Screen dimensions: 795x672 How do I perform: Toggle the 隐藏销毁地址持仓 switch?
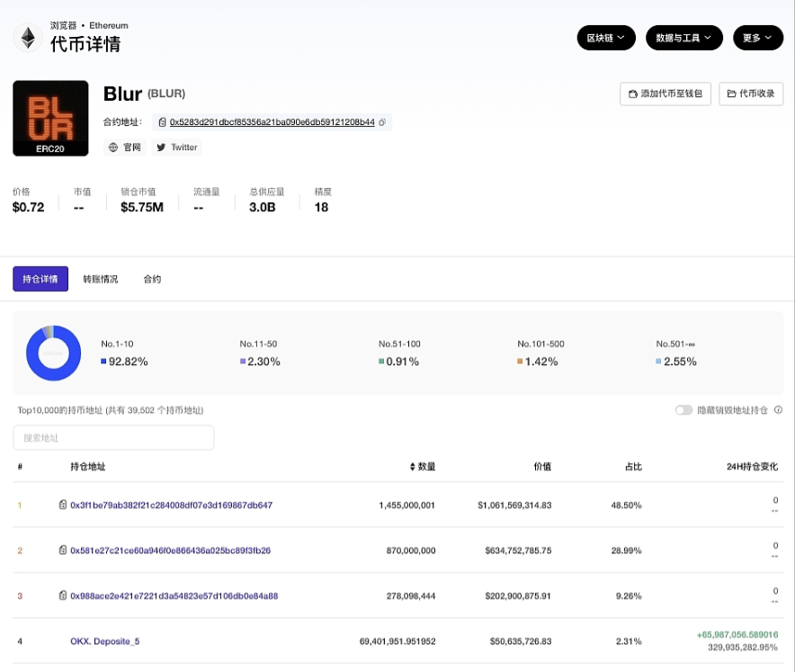click(x=683, y=409)
